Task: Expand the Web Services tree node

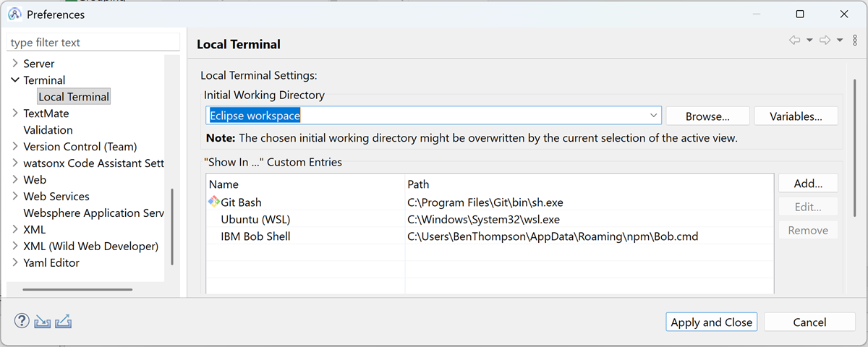Action: click(15, 197)
